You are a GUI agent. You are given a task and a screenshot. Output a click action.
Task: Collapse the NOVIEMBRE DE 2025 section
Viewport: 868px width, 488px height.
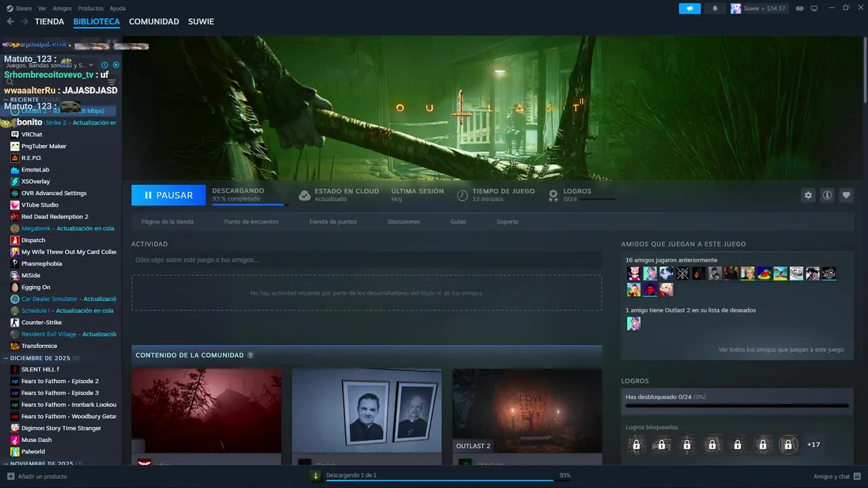(x=6, y=464)
